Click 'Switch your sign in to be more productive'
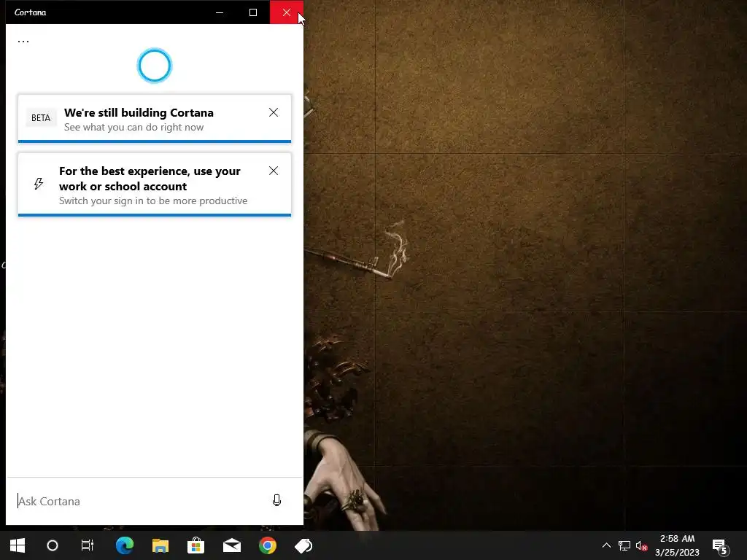The width and height of the screenshot is (747, 560). [x=153, y=201]
